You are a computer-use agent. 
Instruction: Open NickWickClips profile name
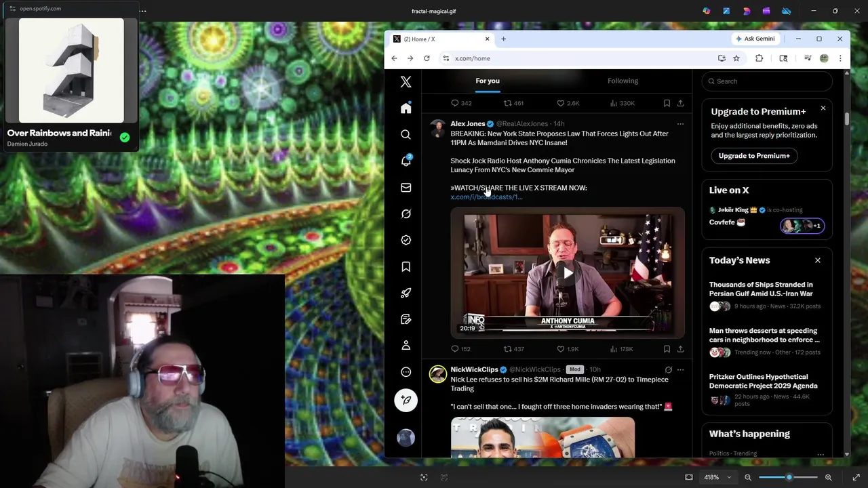(x=474, y=370)
